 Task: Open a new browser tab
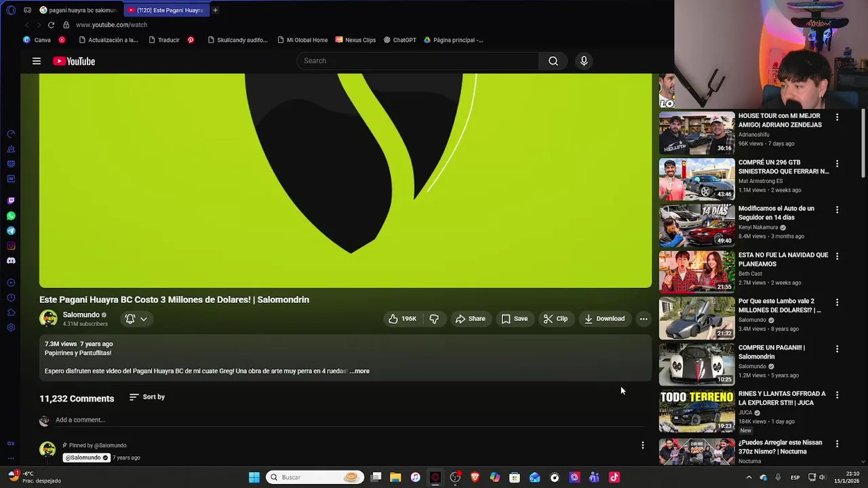click(x=215, y=10)
